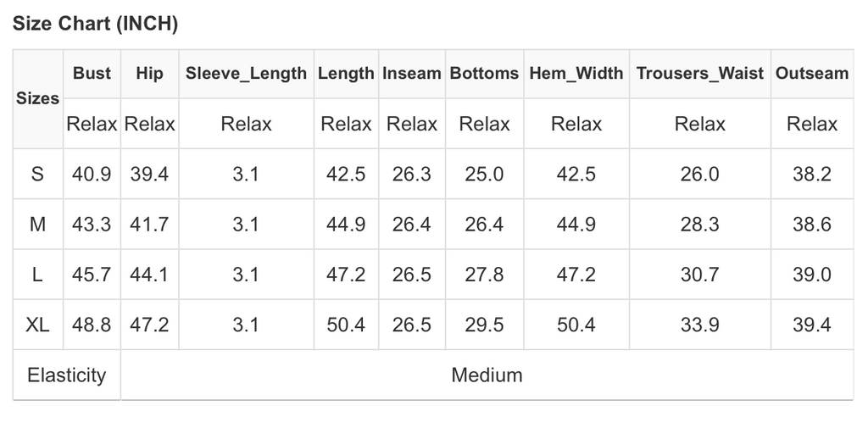The width and height of the screenshot is (868, 422).
Task: Select the Bottoms column header
Action: point(484,73)
